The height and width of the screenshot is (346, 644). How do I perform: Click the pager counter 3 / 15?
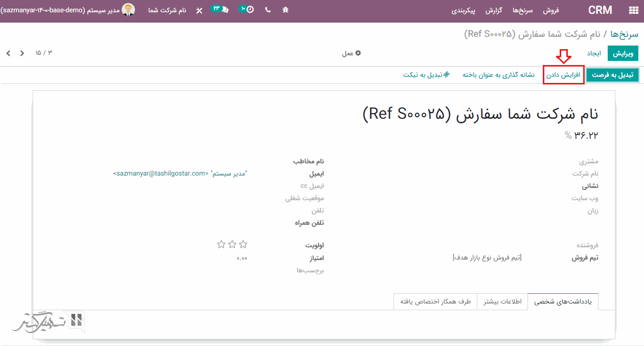point(43,53)
